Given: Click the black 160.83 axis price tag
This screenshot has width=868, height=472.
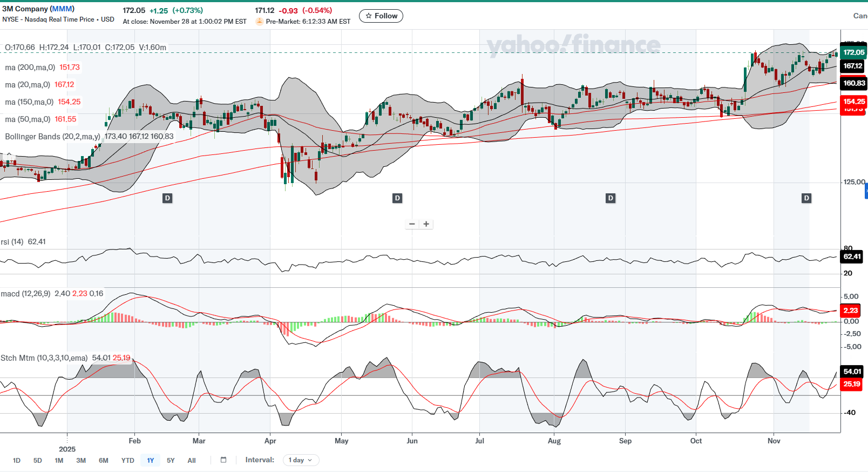Looking at the screenshot, I should pyautogui.click(x=854, y=83).
